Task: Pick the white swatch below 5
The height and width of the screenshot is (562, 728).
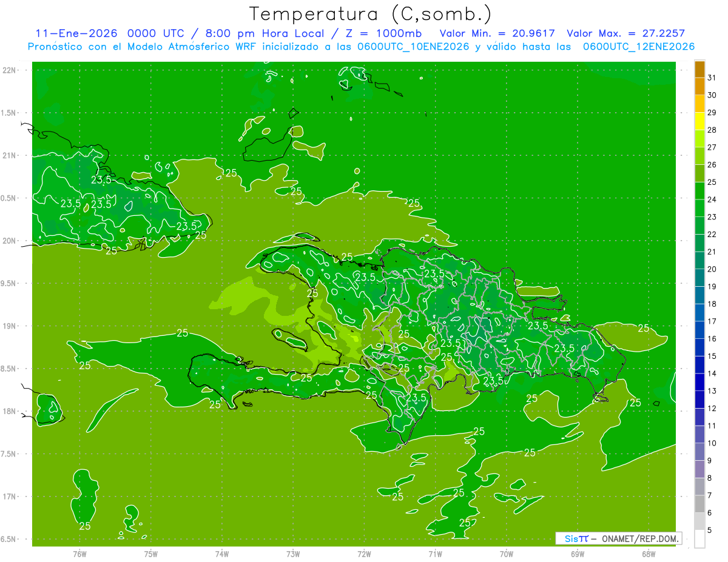Action: pos(699,538)
